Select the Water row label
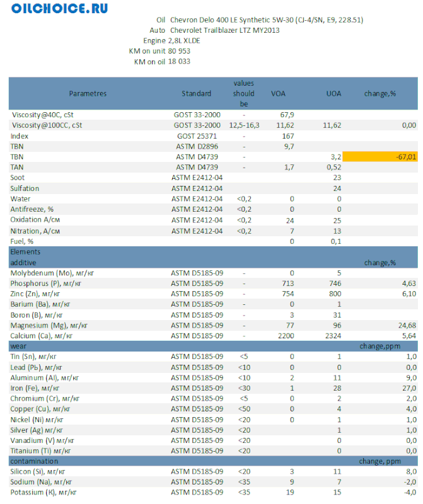423x504 pixels. 20,199
